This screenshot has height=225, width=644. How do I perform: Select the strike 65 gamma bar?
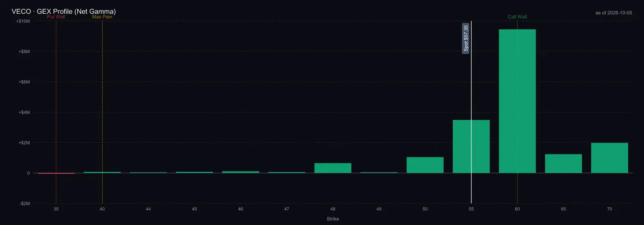tap(563, 164)
